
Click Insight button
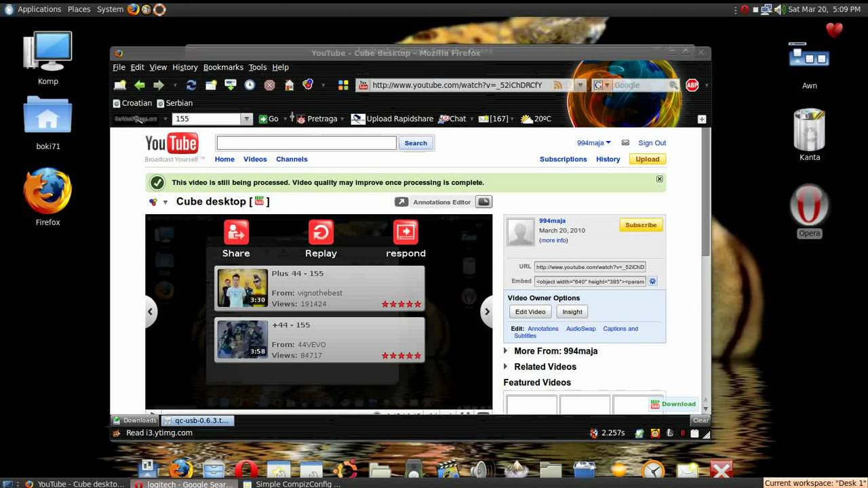click(x=572, y=312)
